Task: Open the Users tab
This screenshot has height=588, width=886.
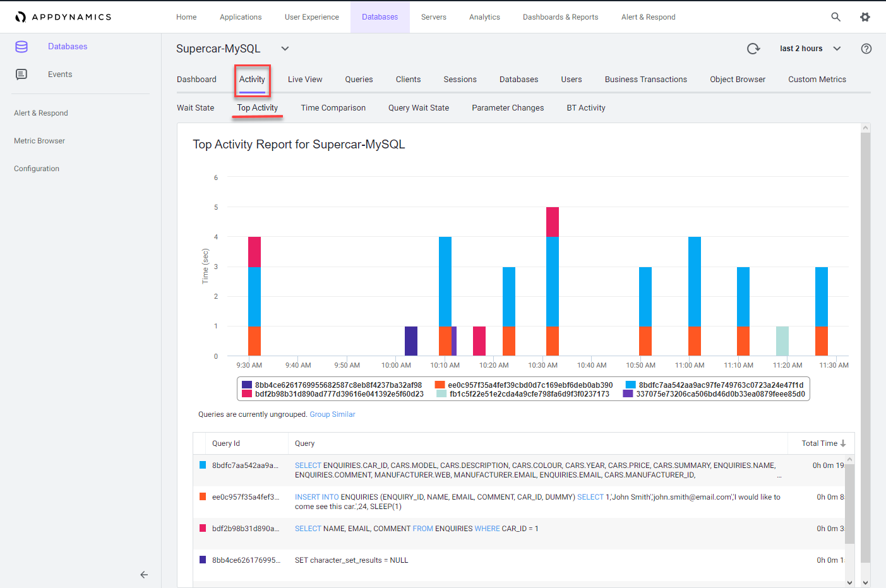Action: click(x=572, y=80)
